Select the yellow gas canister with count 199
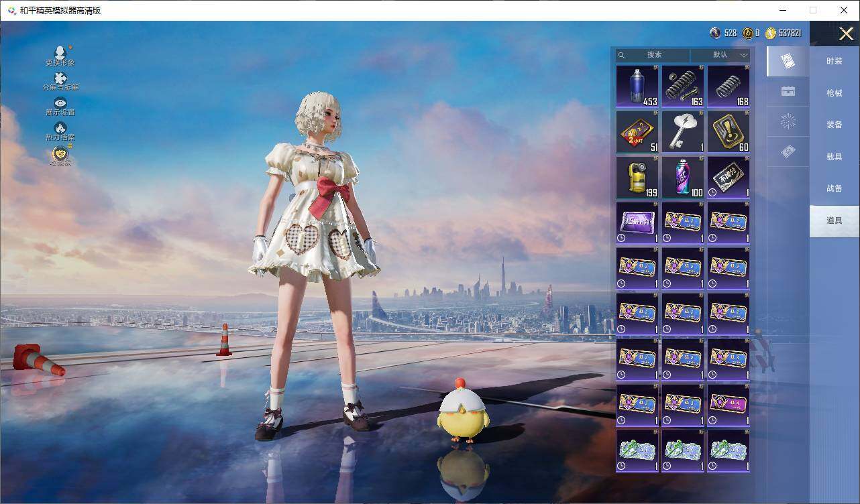The width and height of the screenshot is (860, 504). (x=637, y=178)
